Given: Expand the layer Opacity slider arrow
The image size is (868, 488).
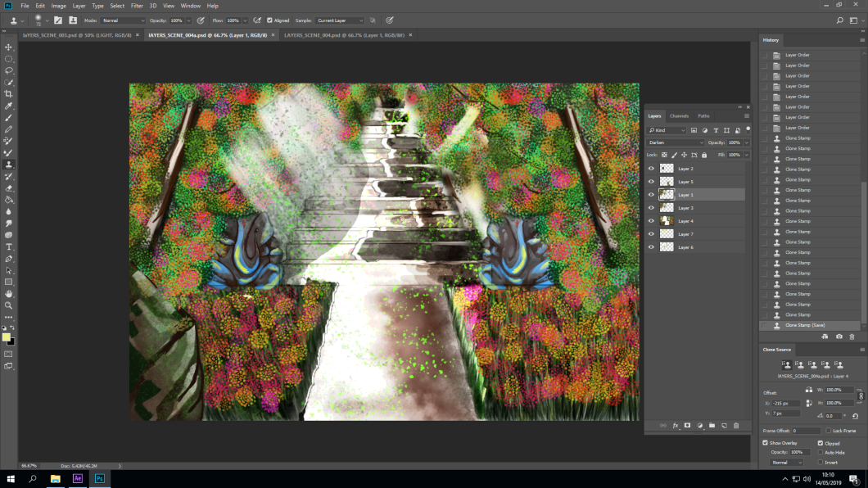Looking at the screenshot, I should (x=746, y=142).
